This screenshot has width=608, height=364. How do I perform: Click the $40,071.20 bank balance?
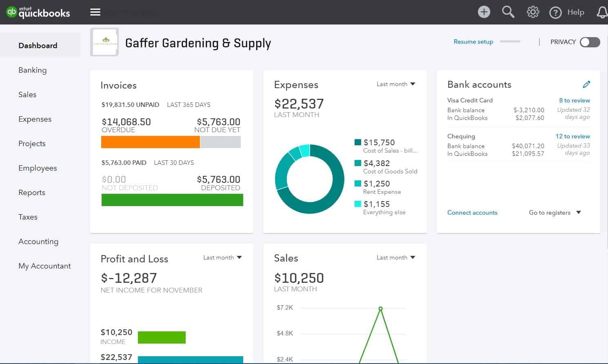pyautogui.click(x=528, y=146)
